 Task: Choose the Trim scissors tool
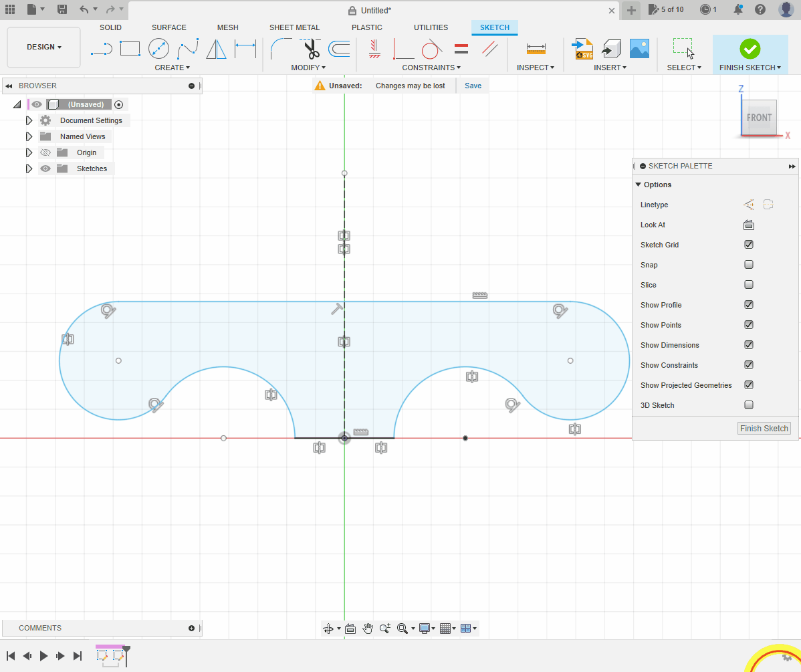point(310,48)
